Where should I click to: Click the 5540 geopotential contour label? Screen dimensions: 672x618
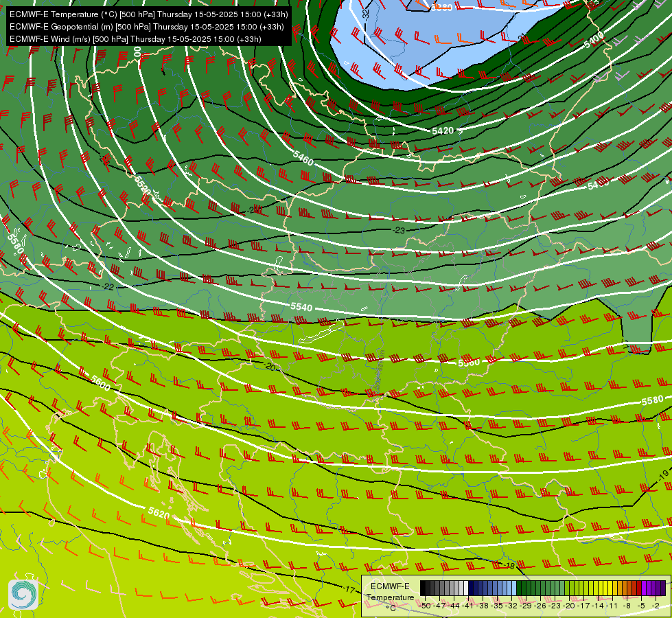point(301,307)
